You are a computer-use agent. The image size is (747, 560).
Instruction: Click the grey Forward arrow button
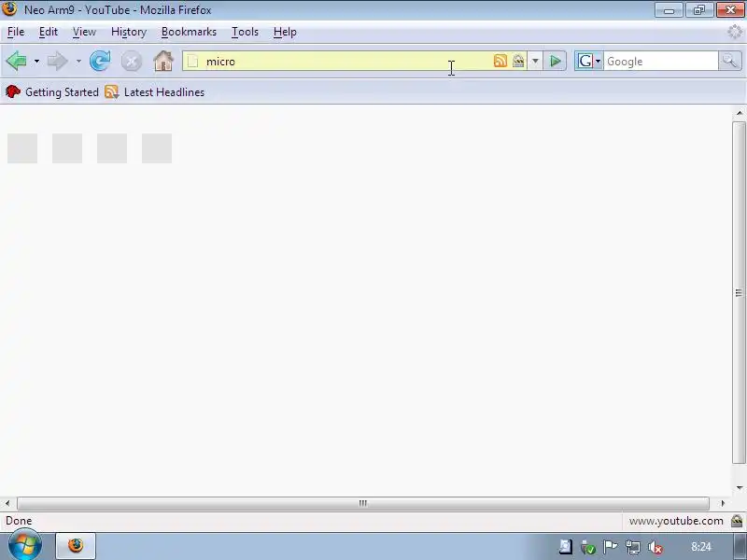pyautogui.click(x=58, y=62)
